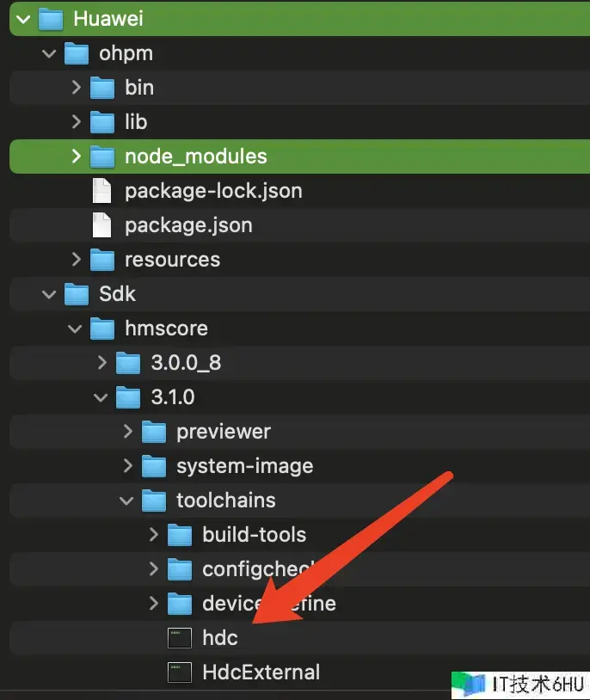The width and height of the screenshot is (590, 700).
Task: Click the package-lock.json document icon
Action: click(102, 191)
